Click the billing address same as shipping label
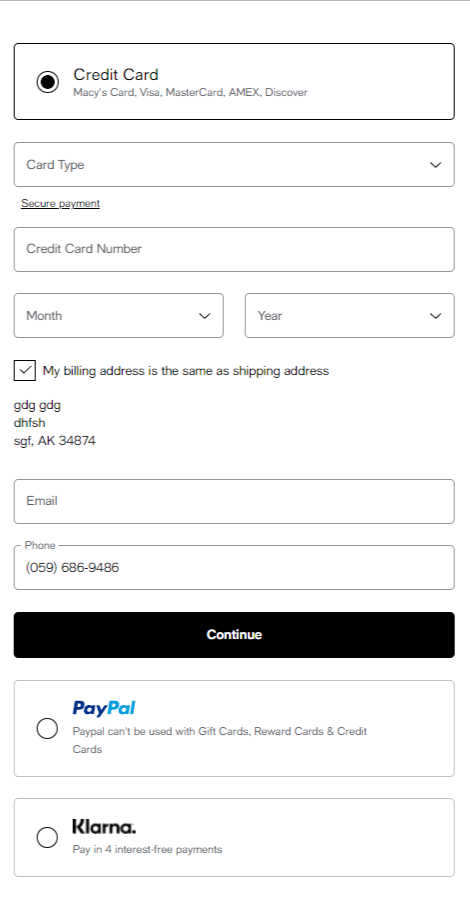Screen dimensions: 470x912 (186, 370)
